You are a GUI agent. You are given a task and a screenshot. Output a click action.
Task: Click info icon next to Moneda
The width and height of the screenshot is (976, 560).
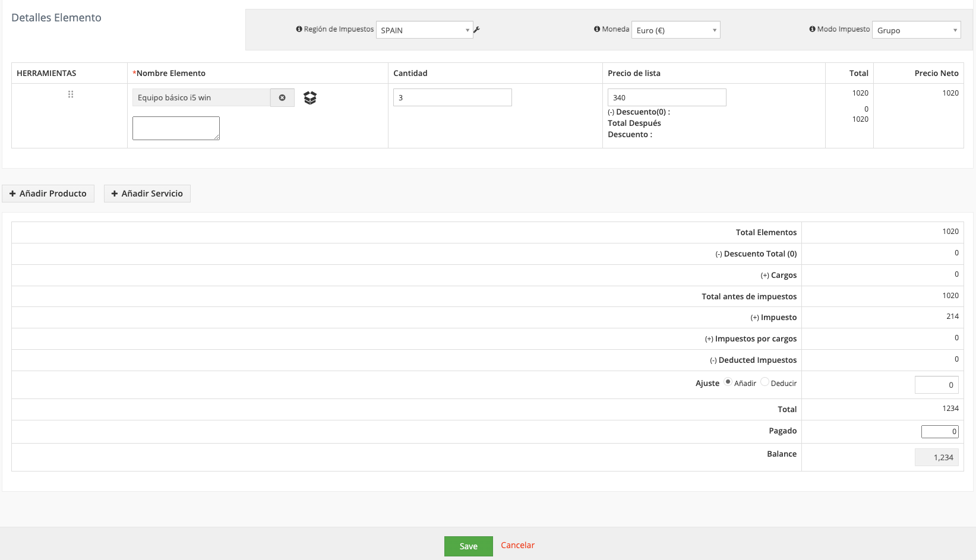(597, 29)
